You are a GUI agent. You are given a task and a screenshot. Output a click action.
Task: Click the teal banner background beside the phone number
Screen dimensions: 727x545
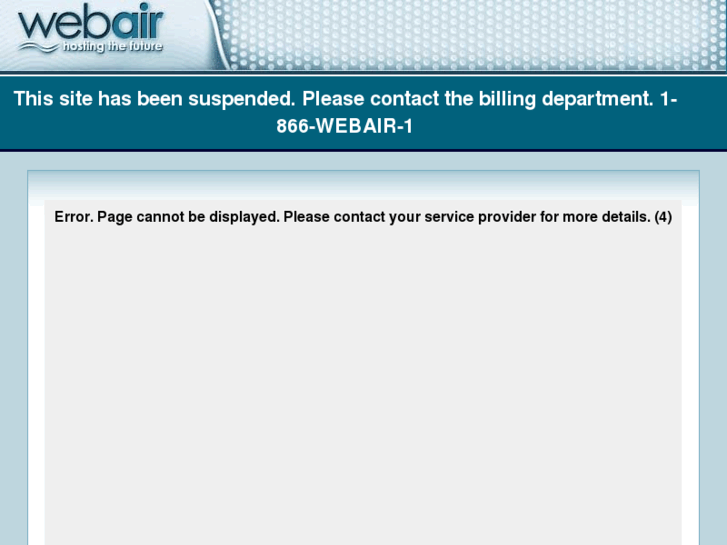556,128
